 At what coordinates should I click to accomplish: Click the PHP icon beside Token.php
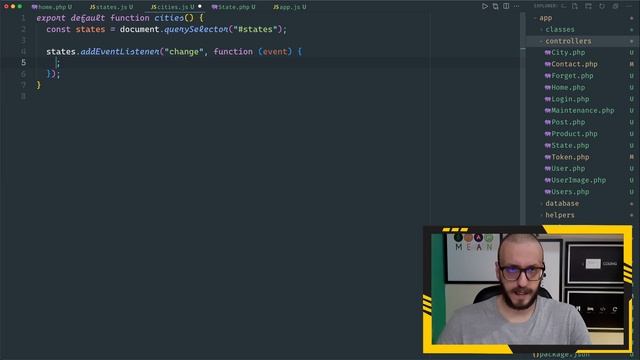pyautogui.click(x=548, y=157)
